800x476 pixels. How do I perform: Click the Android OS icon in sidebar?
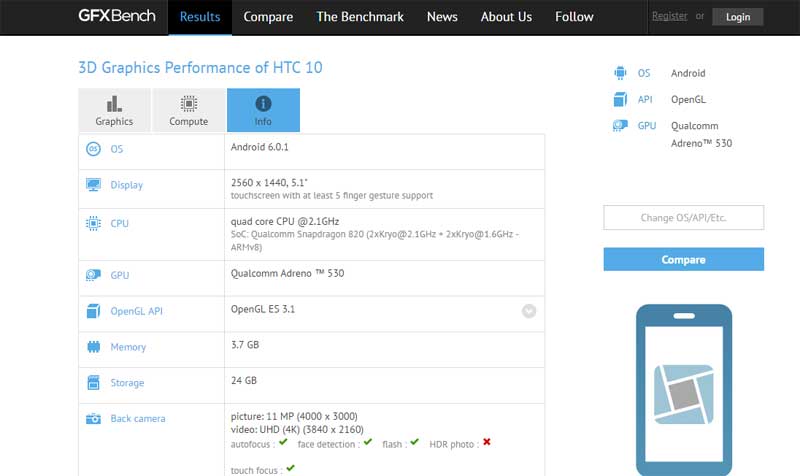620,73
